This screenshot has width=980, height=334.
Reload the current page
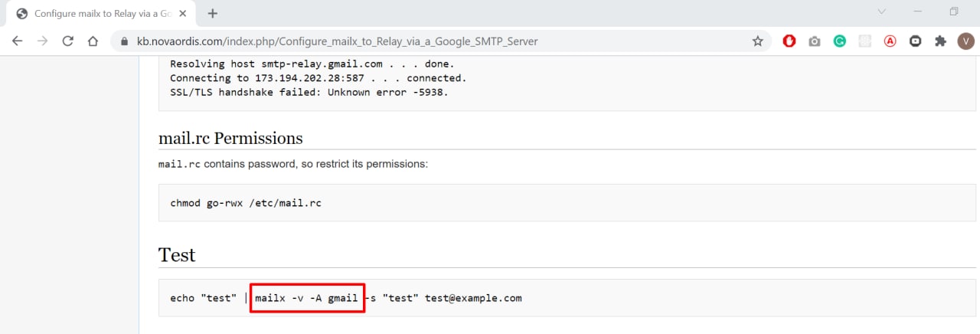tap(67, 41)
